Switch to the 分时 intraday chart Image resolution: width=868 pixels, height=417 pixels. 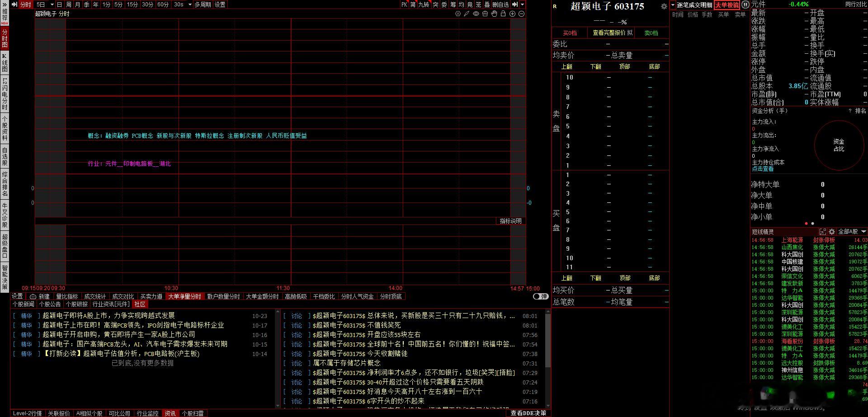click(x=25, y=5)
